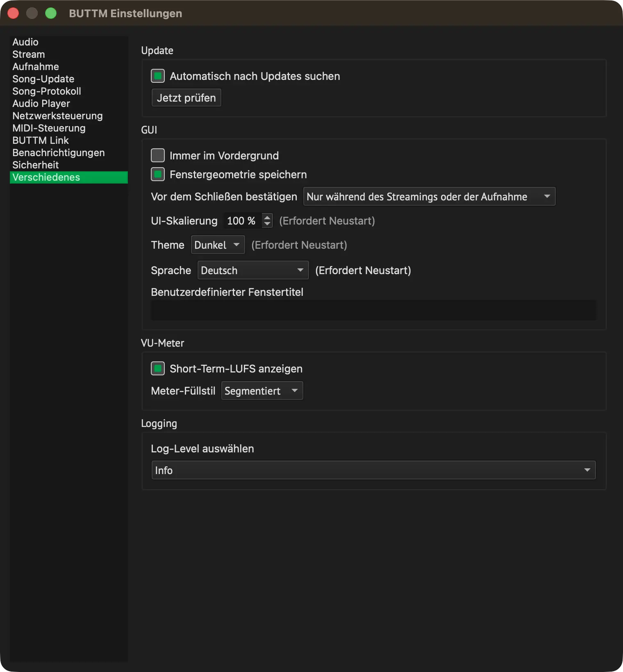Viewport: 623px width, 672px height.
Task: Open Meter-Füllstil dropdown showing Segmentiert
Action: click(x=262, y=391)
